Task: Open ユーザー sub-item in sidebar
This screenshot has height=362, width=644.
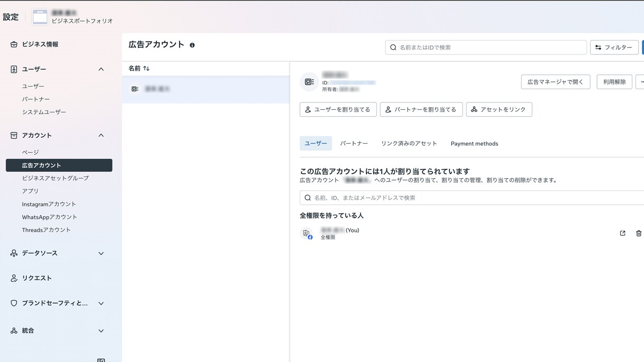Action: pos(33,86)
